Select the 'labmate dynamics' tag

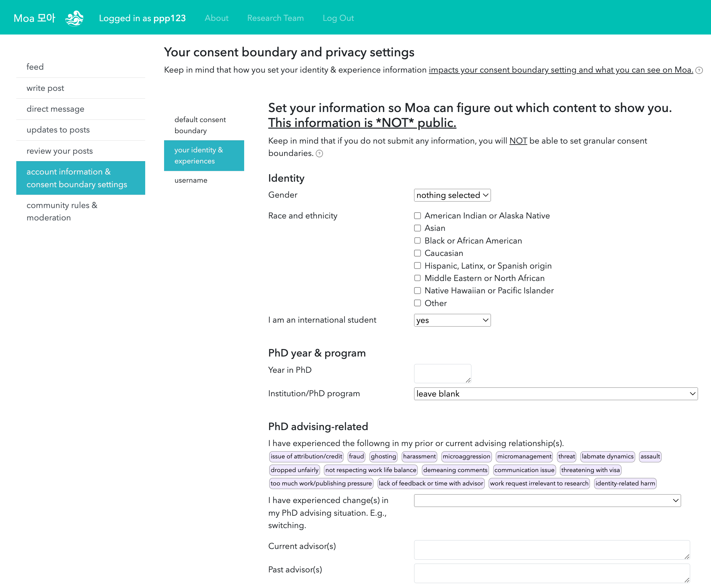(x=607, y=457)
